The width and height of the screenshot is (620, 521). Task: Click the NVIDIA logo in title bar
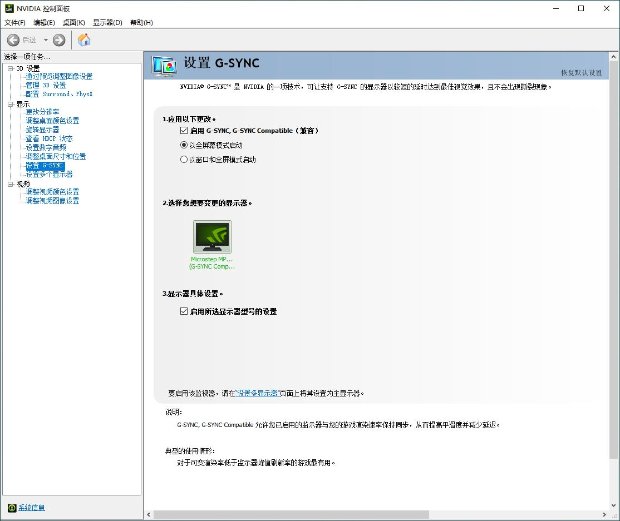(x=9, y=8)
